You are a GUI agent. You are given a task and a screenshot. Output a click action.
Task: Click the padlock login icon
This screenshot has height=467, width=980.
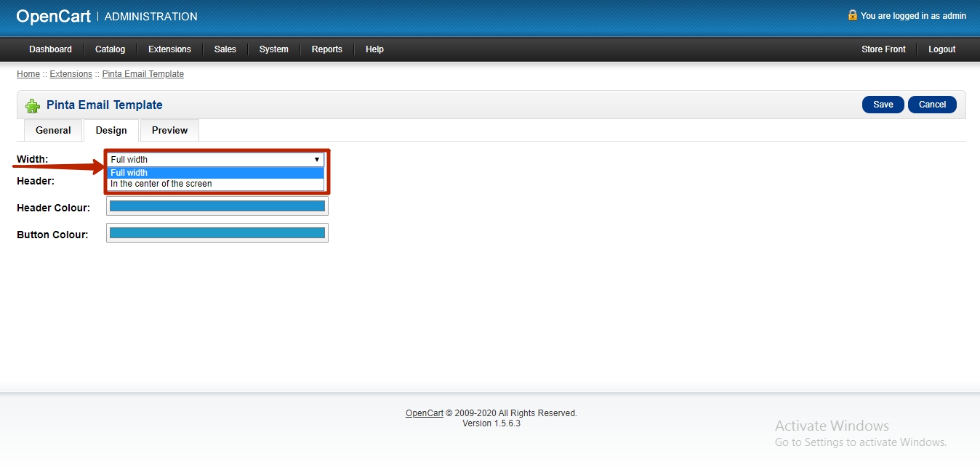click(x=852, y=15)
